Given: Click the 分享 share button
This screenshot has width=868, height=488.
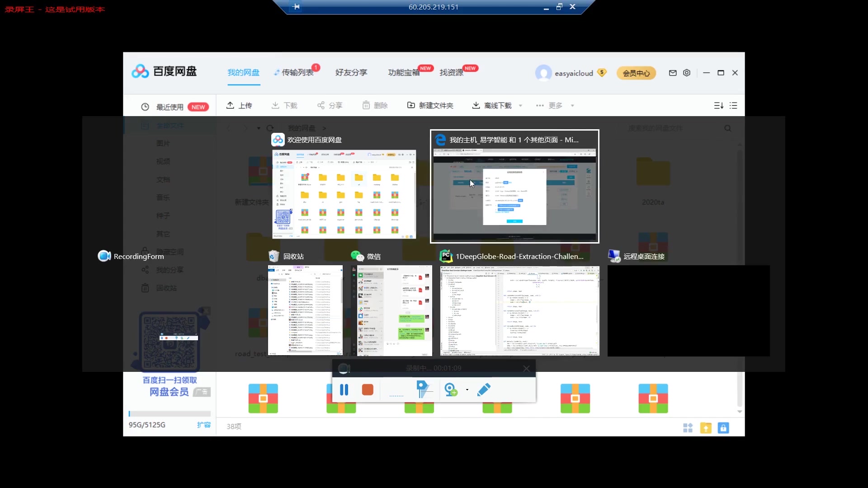Looking at the screenshot, I should click(330, 105).
